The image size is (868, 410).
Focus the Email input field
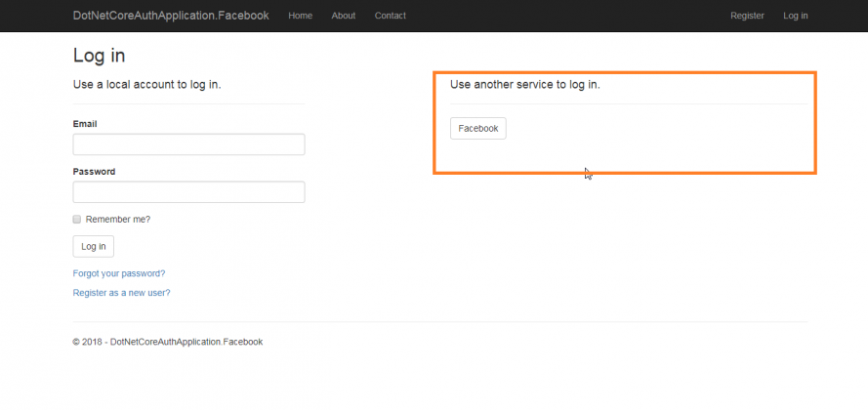[x=188, y=144]
